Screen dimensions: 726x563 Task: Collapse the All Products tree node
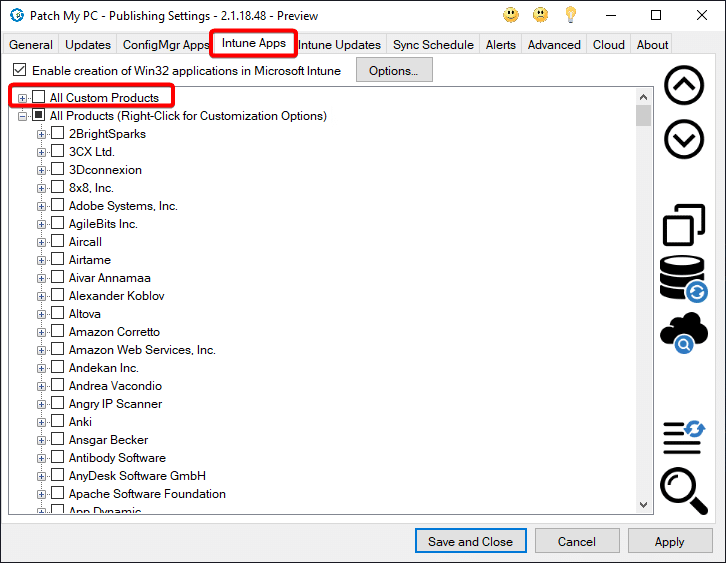tap(23, 116)
